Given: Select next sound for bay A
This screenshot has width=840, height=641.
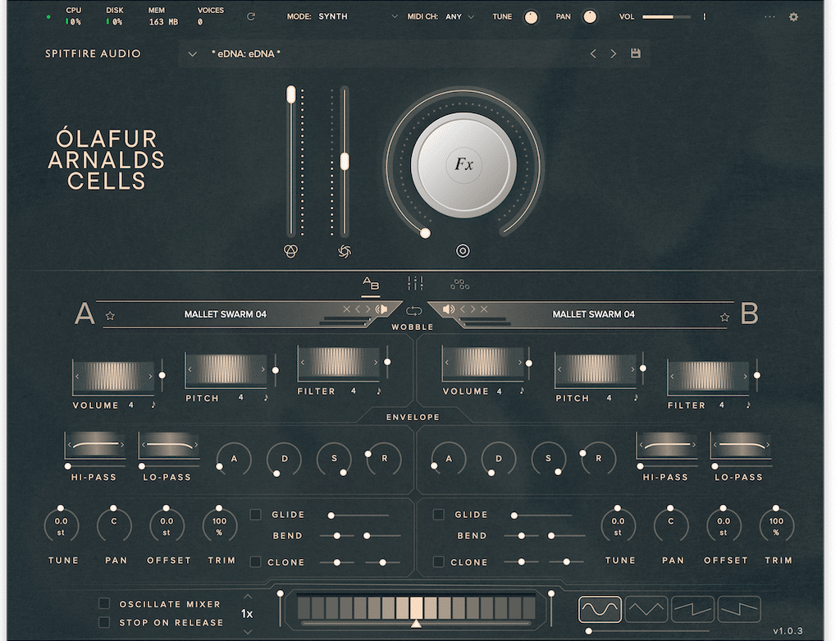Looking at the screenshot, I should (x=367, y=309).
